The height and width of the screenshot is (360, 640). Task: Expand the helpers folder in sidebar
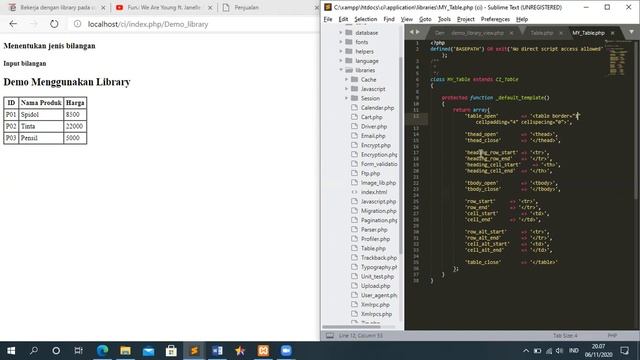[341, 51]
